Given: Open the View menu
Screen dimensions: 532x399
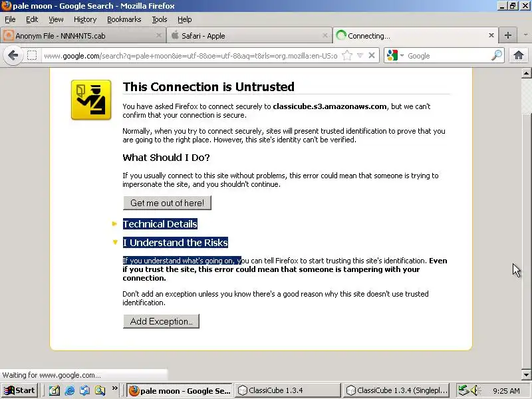Looking at the screenshot, I should (x=56, y=19).
